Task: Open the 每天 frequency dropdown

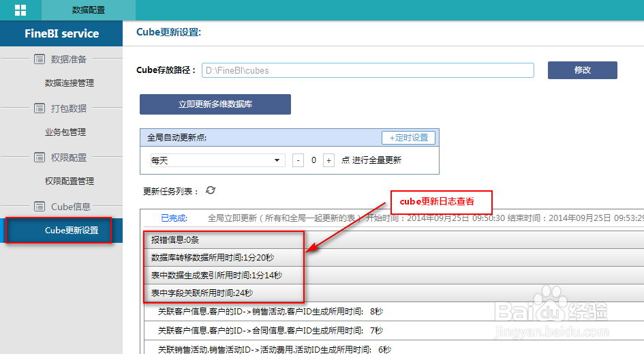Action: pos(217,160)
